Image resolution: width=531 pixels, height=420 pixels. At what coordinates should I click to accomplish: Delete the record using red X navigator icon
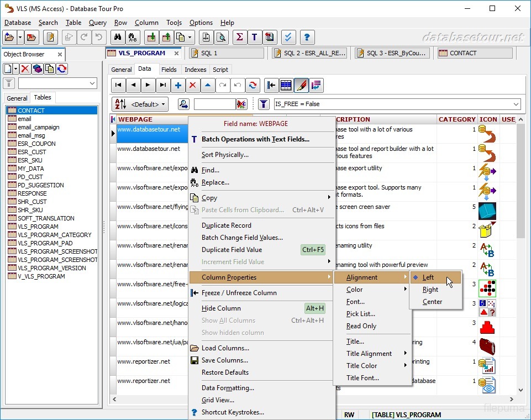pos(192,85)
